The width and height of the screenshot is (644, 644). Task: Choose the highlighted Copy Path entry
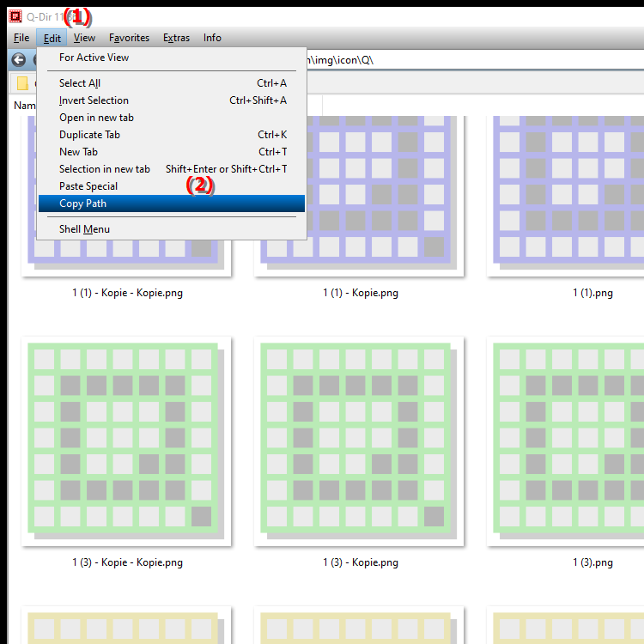tap(172, 204)
